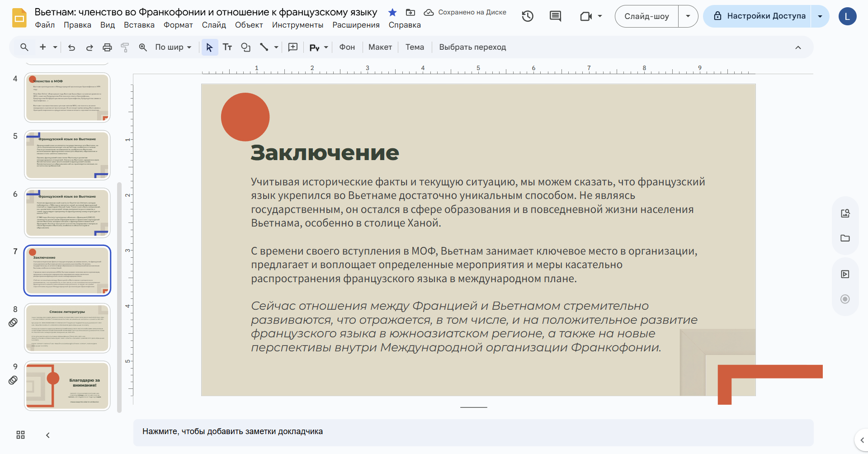The image size is (868, 454).
Task: Select the line drawing tool
Action: point(264,47)
